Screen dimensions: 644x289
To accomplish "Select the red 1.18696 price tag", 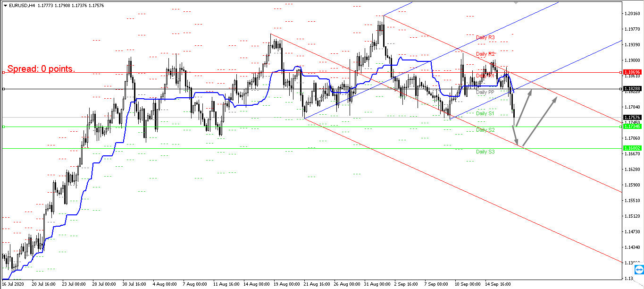I will pos(632,72).
